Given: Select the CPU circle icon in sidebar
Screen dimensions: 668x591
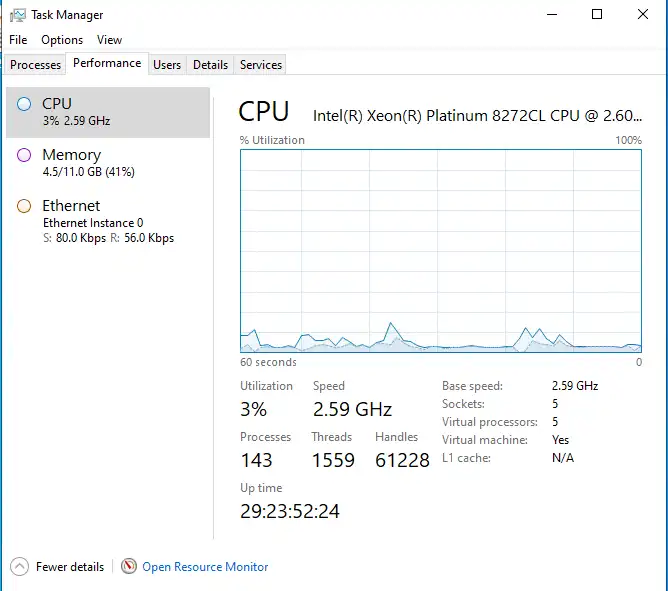Looking at the screenshot, I should (24, 104).
